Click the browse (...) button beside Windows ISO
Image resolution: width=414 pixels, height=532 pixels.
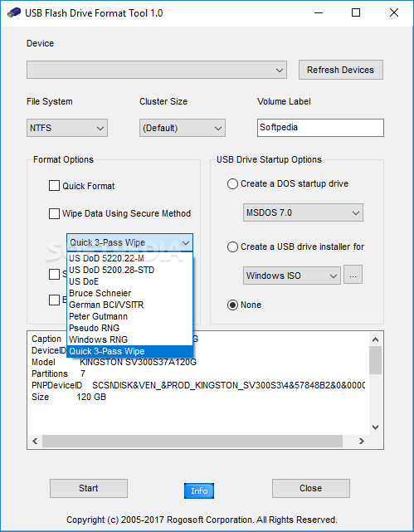point(353,275)
